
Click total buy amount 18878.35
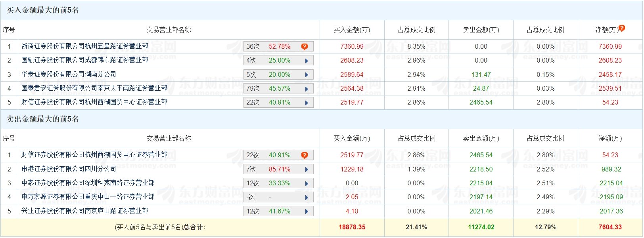(352, 227)
